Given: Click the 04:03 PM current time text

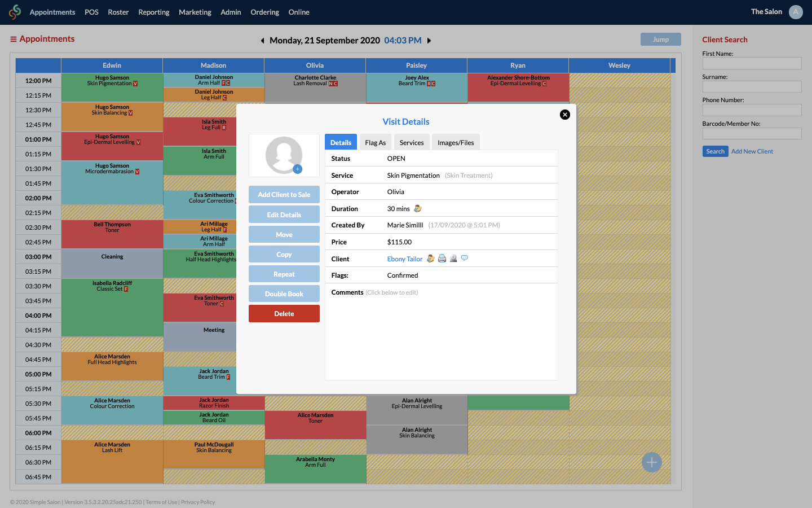Looking at the screenshot, I should click(403, 41).
